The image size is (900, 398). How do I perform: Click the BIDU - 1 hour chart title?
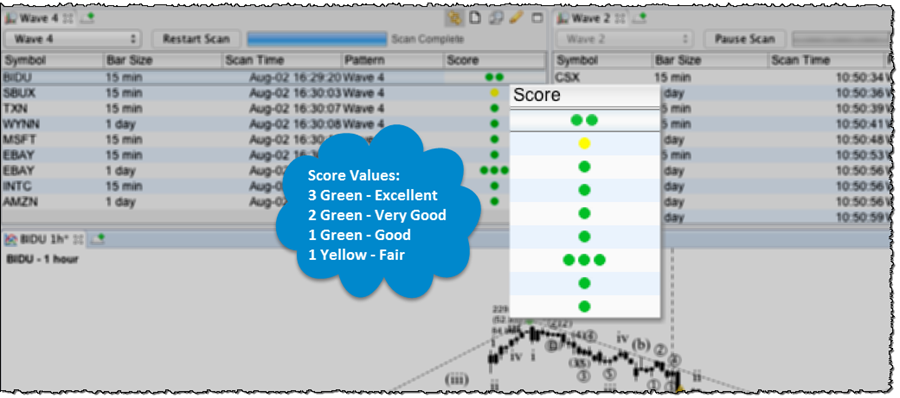coord(42,259)
